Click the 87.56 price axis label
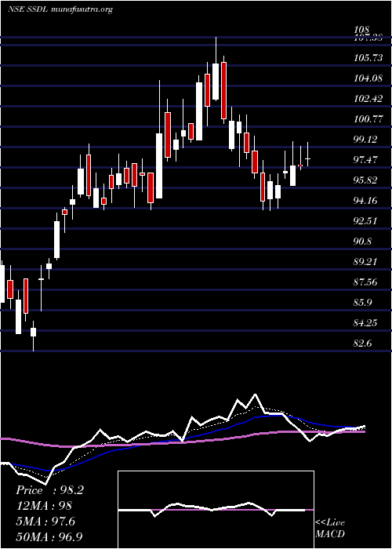 366,282
